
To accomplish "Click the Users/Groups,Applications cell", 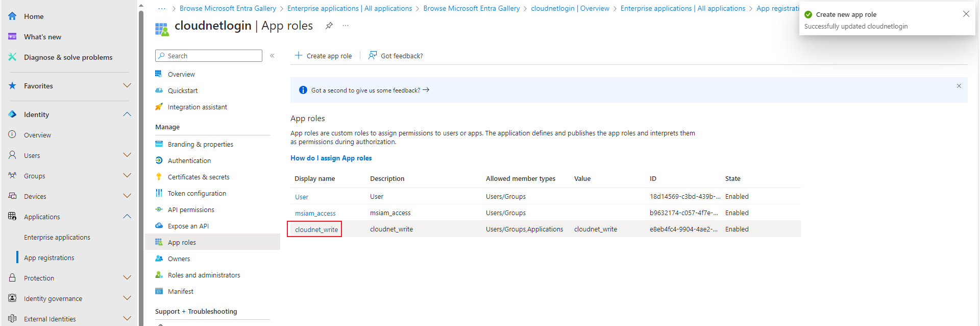I will [525, 229].
